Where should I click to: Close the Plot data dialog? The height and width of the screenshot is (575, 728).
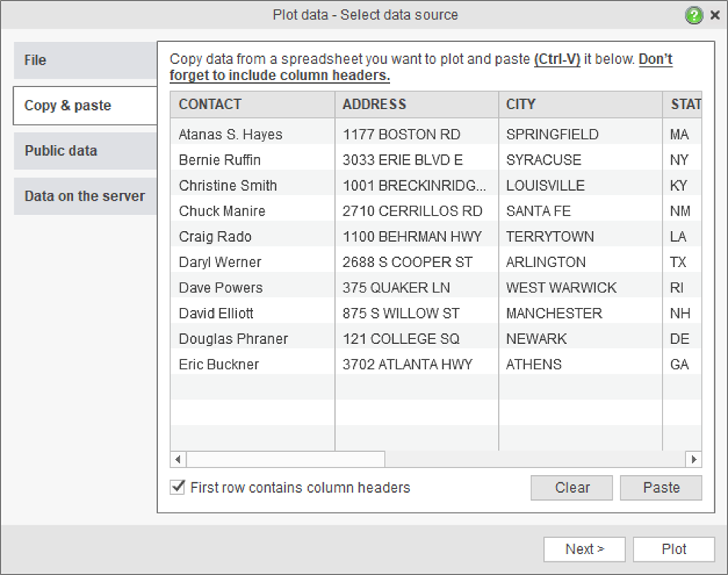(x=715, y=15)
